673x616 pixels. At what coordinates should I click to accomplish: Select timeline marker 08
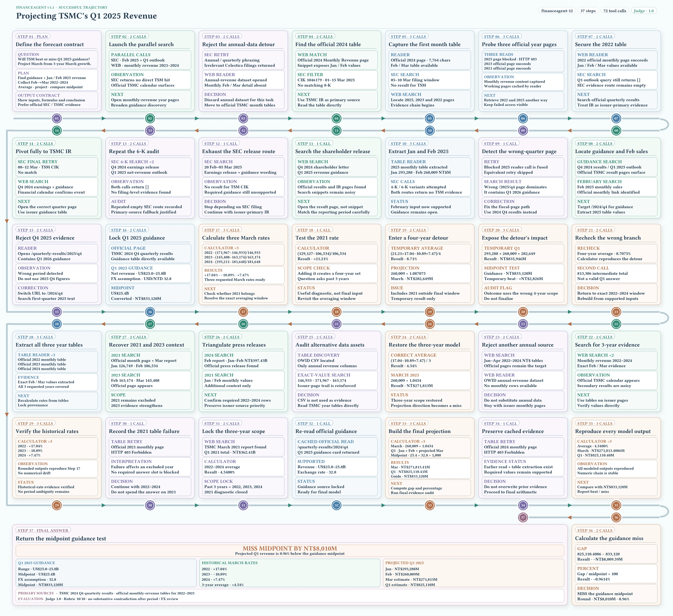click(x=616, y=130)
